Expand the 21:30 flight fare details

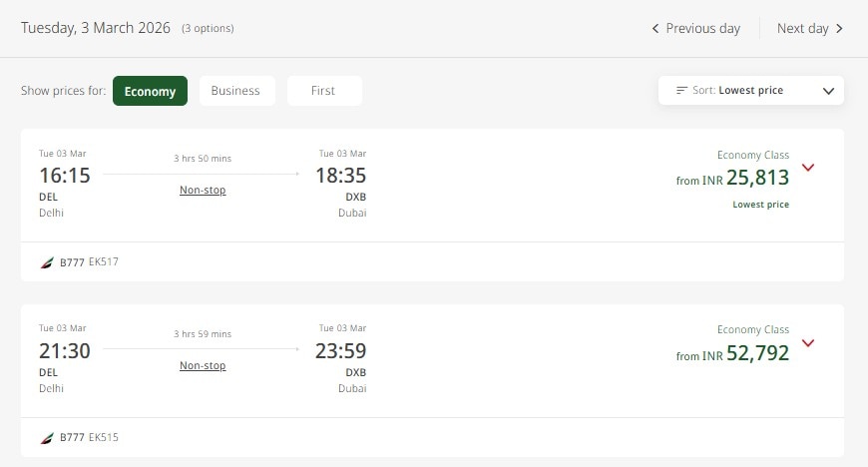[808, 343]
